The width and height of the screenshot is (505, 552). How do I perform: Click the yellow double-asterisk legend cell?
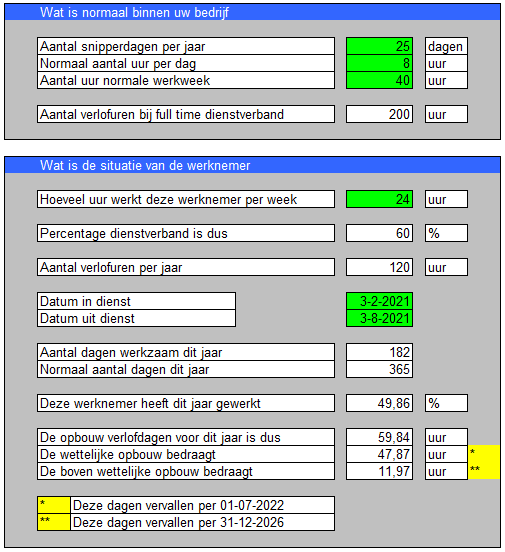tap(54, 522)
